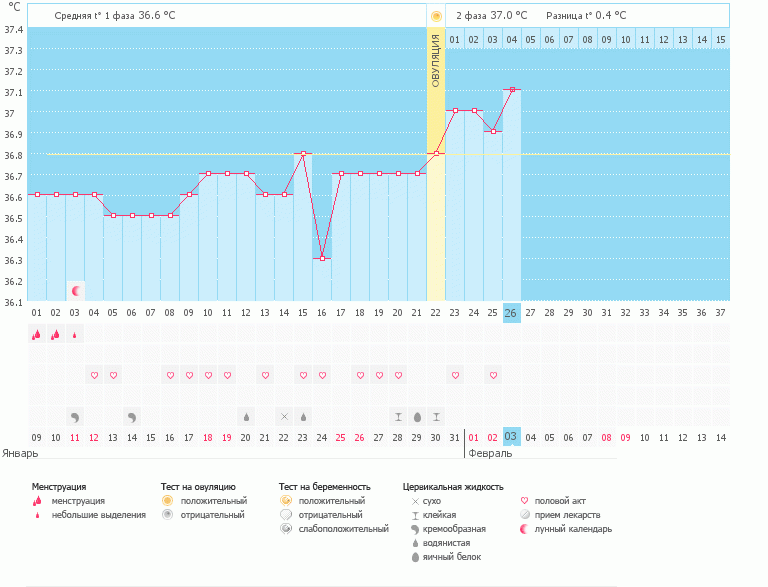Viewport: 768px width, 587px height.
Task: Click the sticky fluid icon on cycle day 22
Action: (x=436, y=417)
